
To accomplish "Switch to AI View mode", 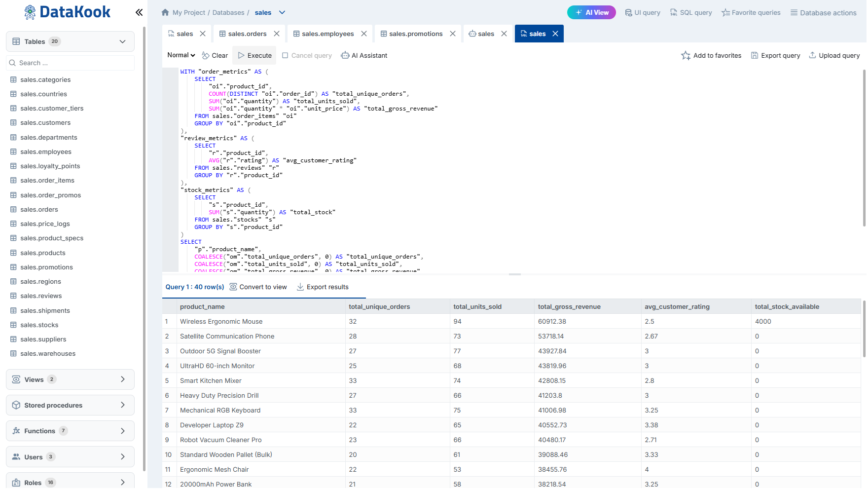I will 591,12.
